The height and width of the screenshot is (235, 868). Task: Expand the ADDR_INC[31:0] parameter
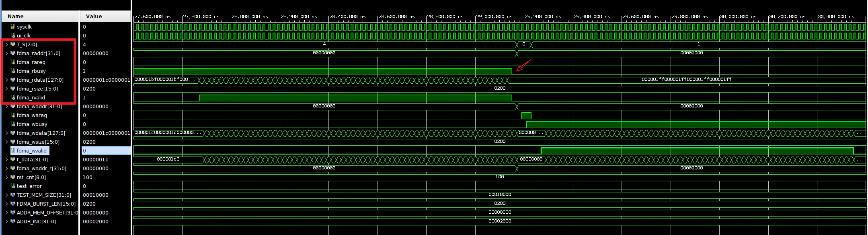(7, 221)
